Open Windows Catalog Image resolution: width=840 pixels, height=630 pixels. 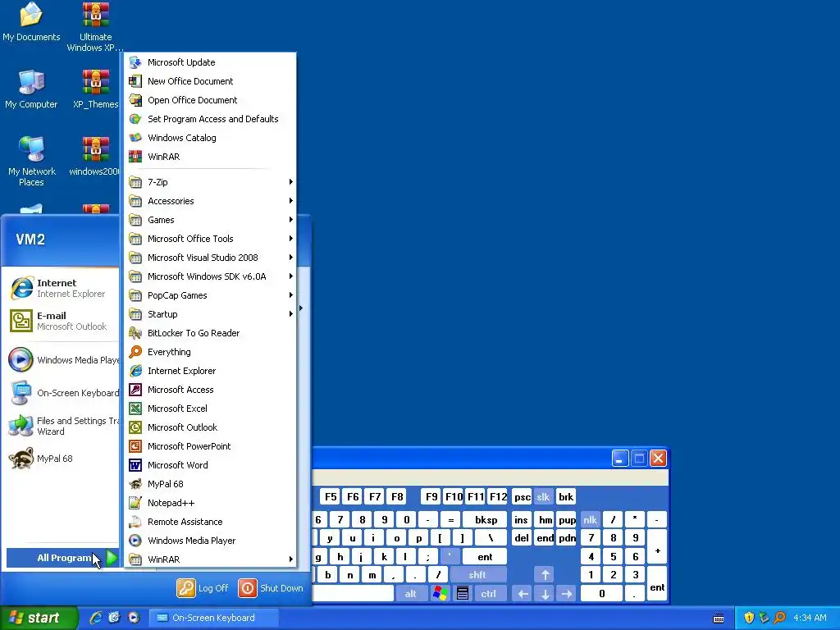click(210, 138)
